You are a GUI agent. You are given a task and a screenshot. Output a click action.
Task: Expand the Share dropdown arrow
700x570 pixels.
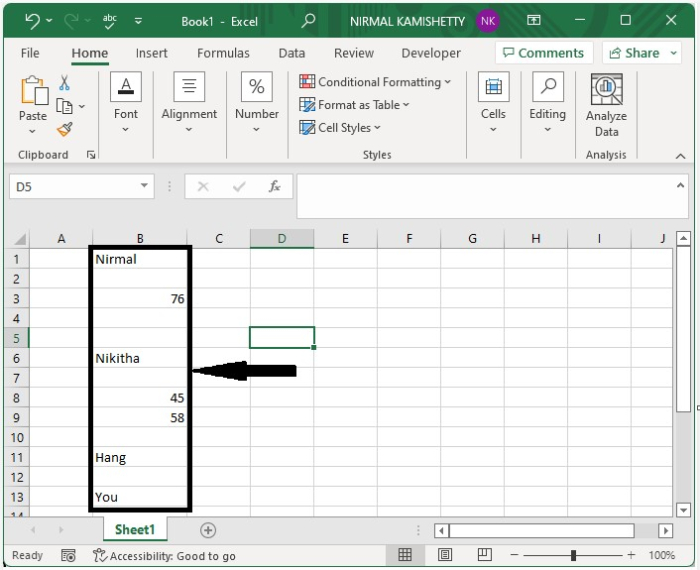[673, 53]
